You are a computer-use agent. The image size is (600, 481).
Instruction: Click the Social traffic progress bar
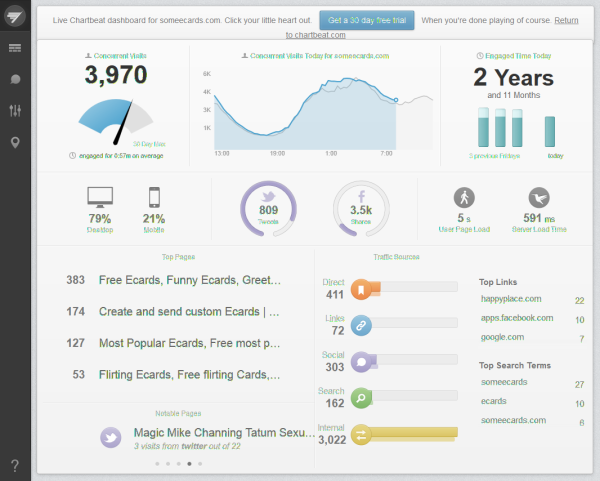pos(414,359)
